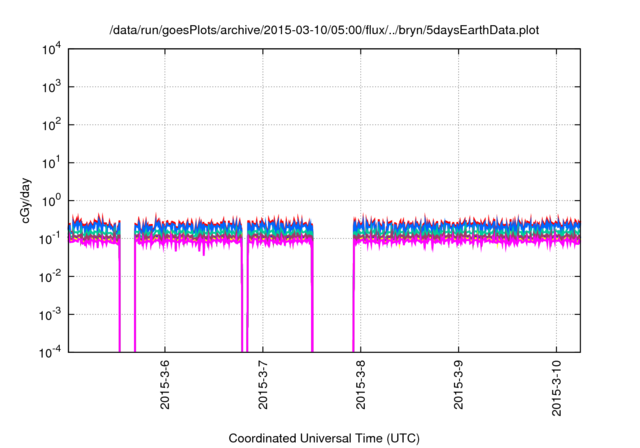
Task: Click the 10^2 y-axis tick label
Action: 51,125
